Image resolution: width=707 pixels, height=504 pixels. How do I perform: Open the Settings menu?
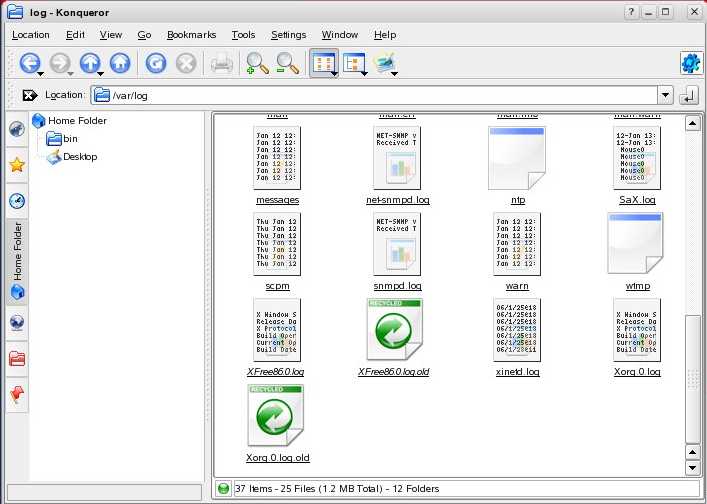pos(288,34)
